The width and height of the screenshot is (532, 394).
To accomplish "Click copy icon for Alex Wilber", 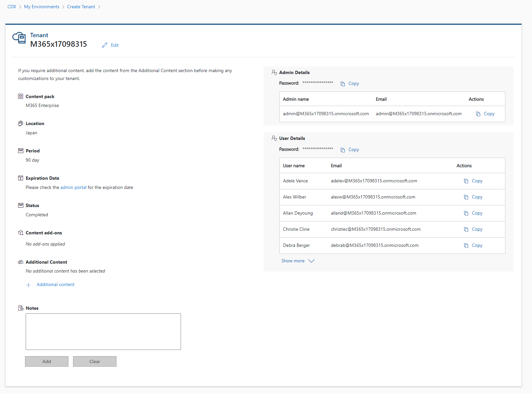I will pos(466,197).
